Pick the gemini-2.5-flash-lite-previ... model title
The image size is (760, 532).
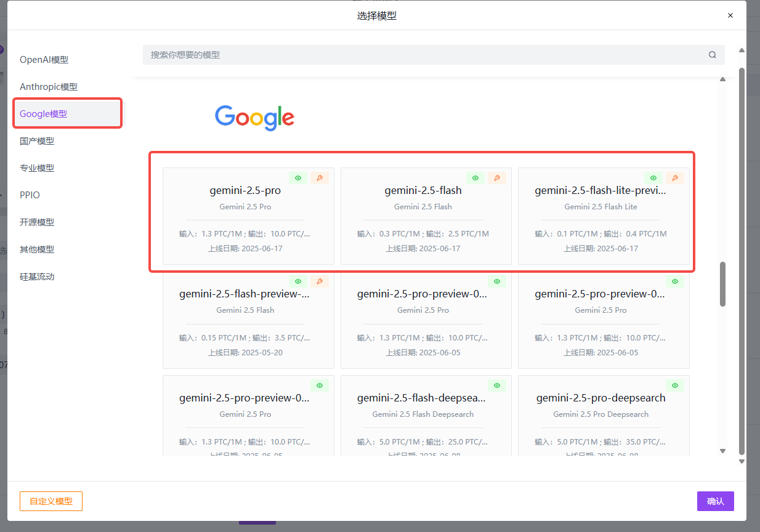pos(600,191)
